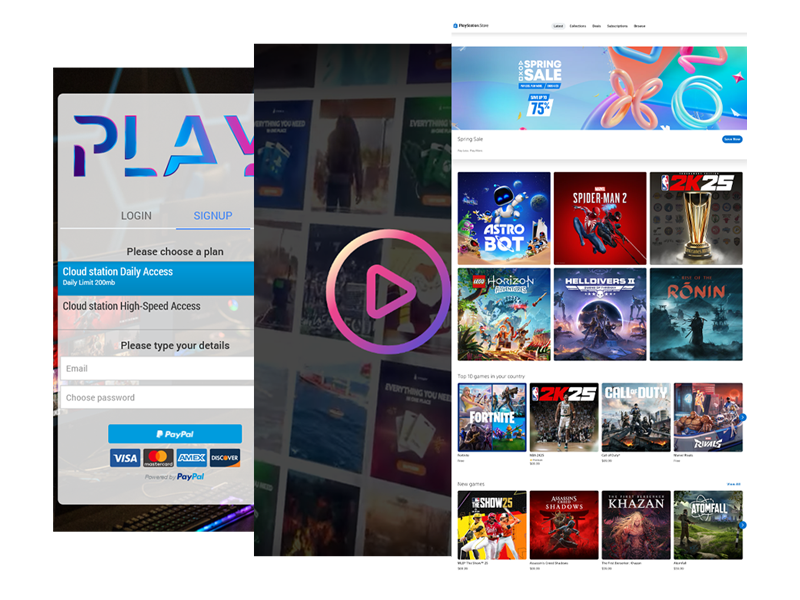Open View All link for New games
Viewport: 800px width, 600px height.
click(733, 484)
